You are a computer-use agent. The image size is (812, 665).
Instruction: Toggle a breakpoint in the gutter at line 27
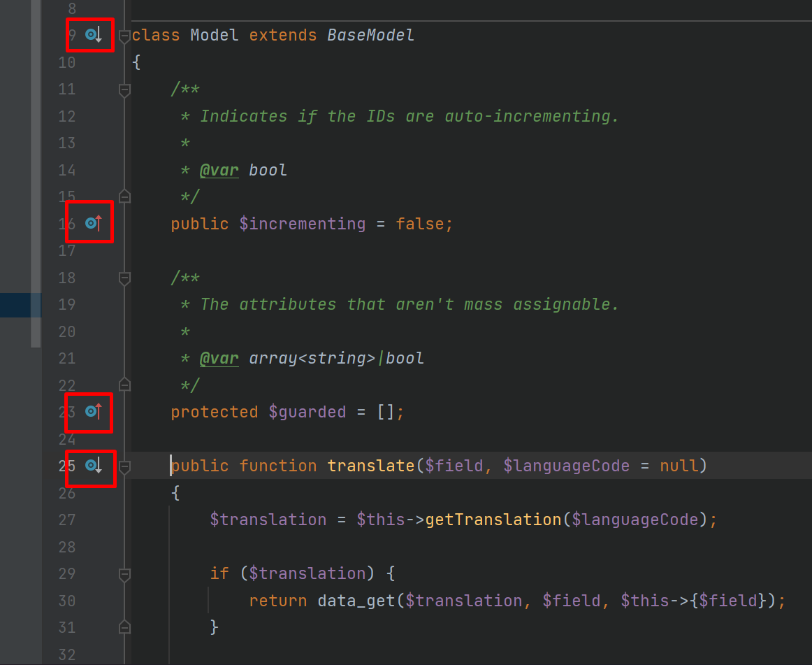tap(98, 520)
